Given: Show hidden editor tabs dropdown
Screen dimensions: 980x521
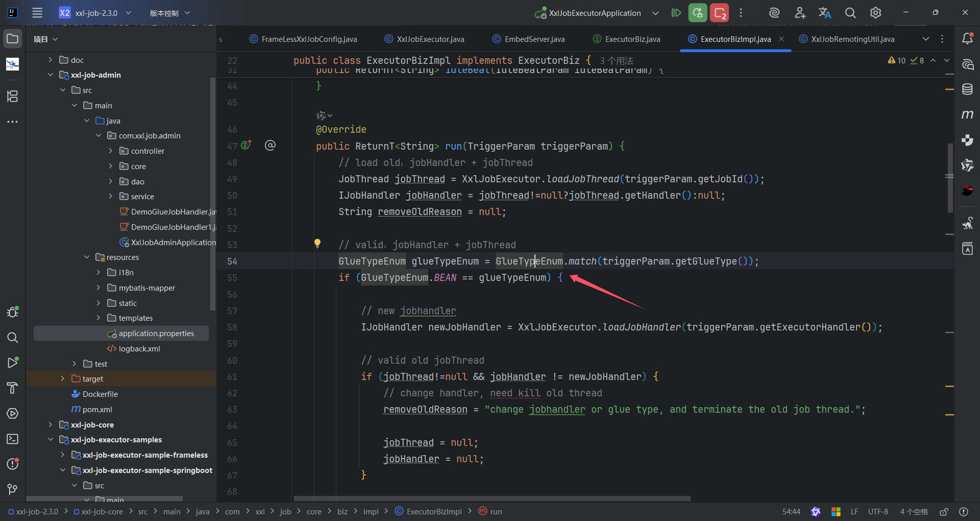Looking at the screenshot, I should pos(926,39).
